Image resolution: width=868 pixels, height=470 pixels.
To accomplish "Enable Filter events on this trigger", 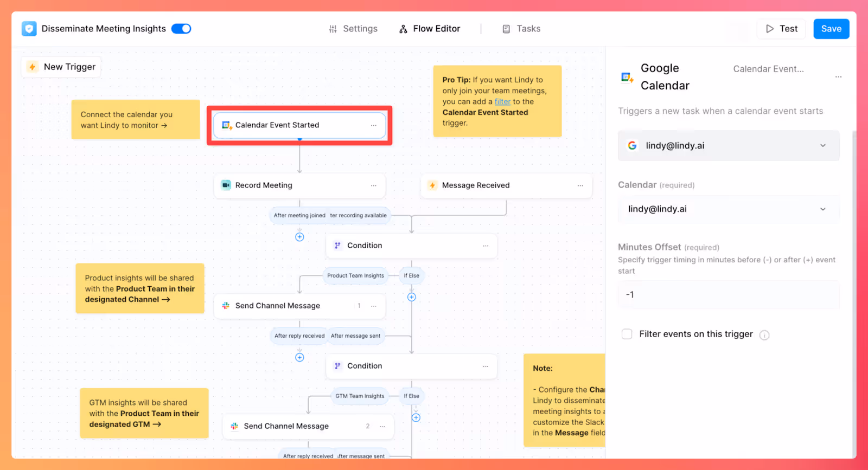I will click(627, 334).
